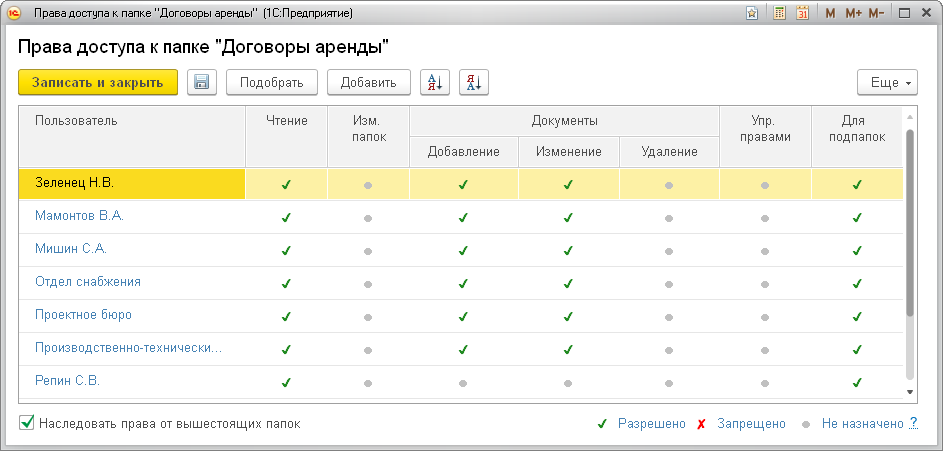This screenshot has width=943, height=451.
Task: Open favorites star icon in title bar
Action: pos(752,13)
